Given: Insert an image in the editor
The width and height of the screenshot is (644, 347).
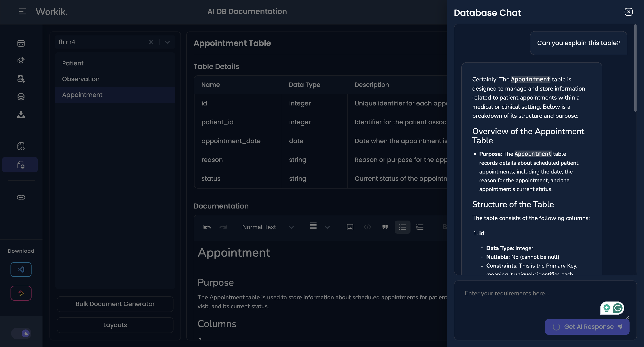Looking at the screenshot, I should click(350, 227).
